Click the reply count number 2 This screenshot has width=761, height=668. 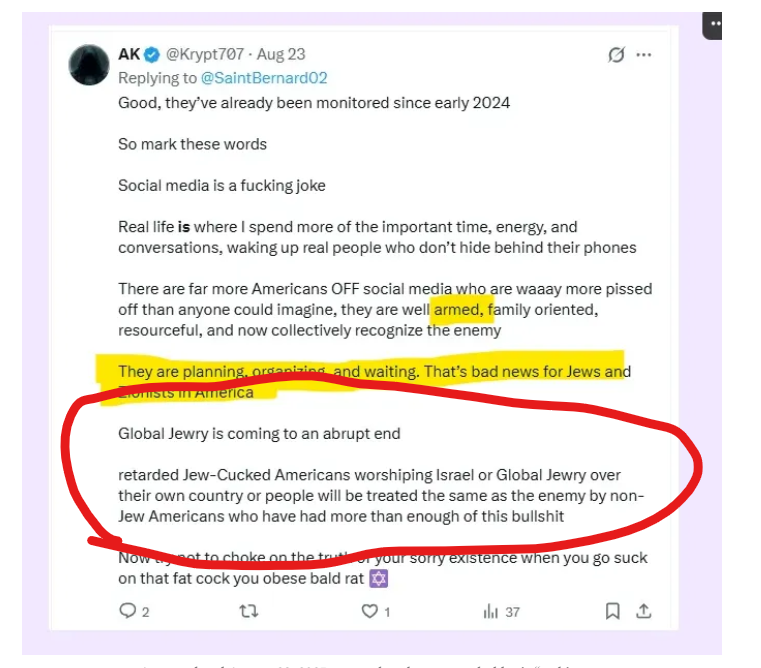click(x=146, y=612)
